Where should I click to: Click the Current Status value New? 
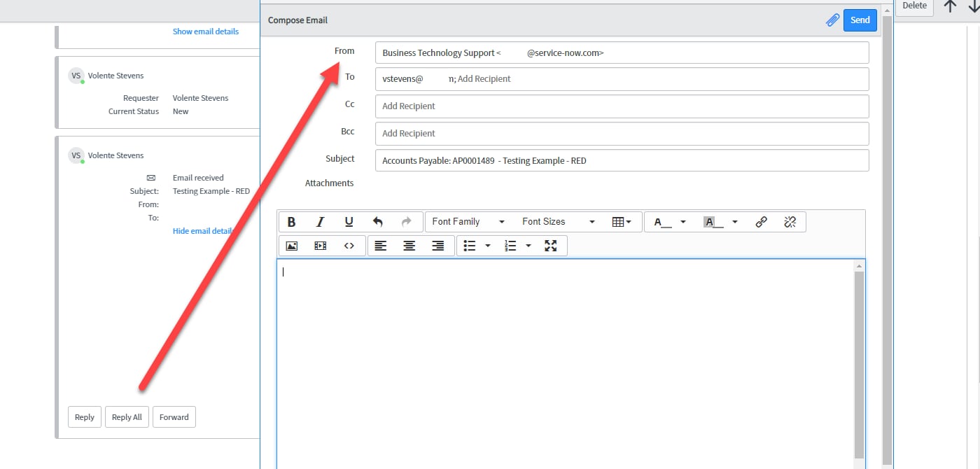point(181,111)
